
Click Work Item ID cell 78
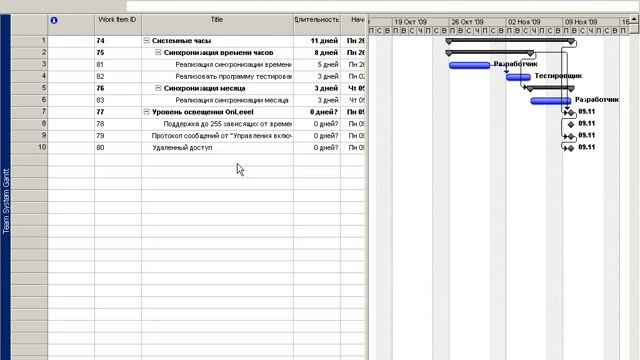118,124
